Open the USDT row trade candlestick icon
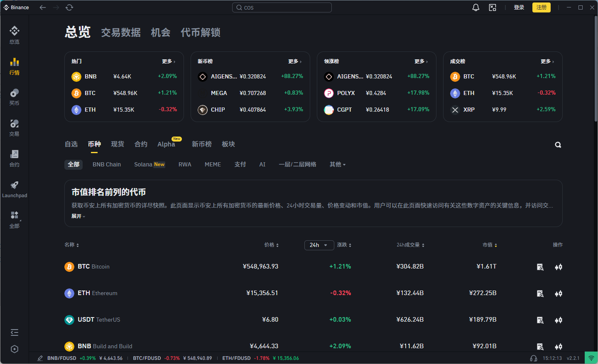This screenshot has height=364, width=598. pos(559,320)
